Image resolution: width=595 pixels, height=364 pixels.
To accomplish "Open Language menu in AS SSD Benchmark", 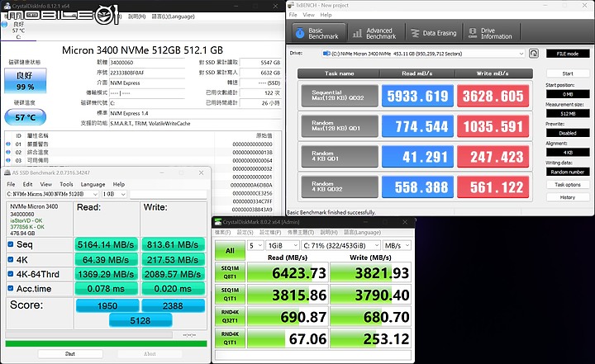I will [93, 184].
